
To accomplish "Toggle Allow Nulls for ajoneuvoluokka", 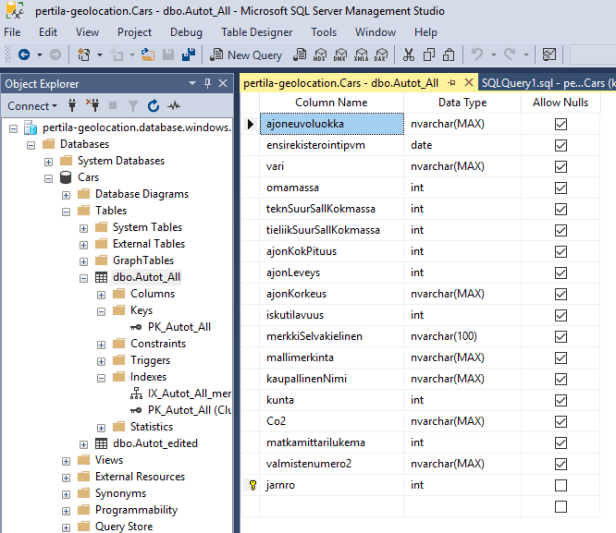I will point(561,124).
